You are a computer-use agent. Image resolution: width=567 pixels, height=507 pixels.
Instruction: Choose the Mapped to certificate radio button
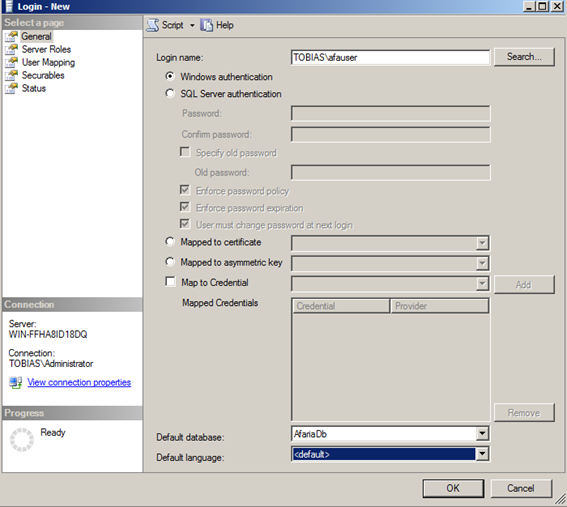pyautogui.click(x=170, y=241)
